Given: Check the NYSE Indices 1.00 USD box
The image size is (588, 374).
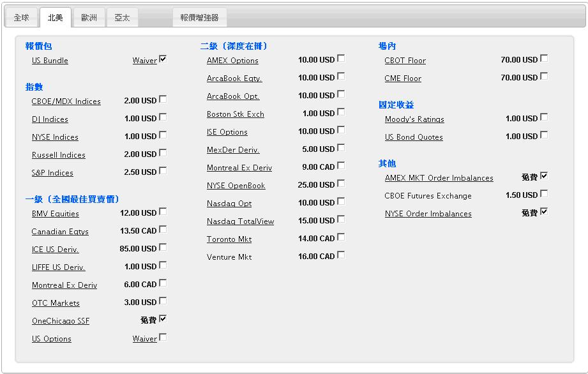Looking at the screenshot, I should [163, 135].
